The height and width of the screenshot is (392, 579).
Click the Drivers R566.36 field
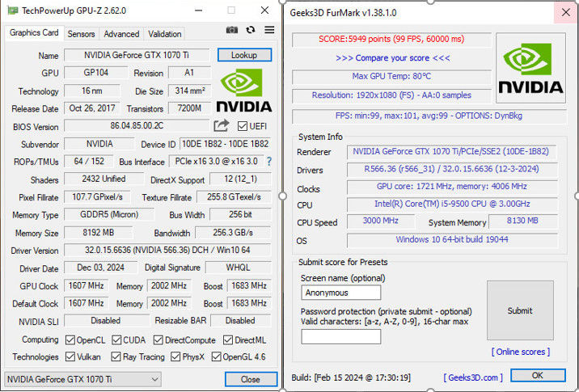pos(451,169)
